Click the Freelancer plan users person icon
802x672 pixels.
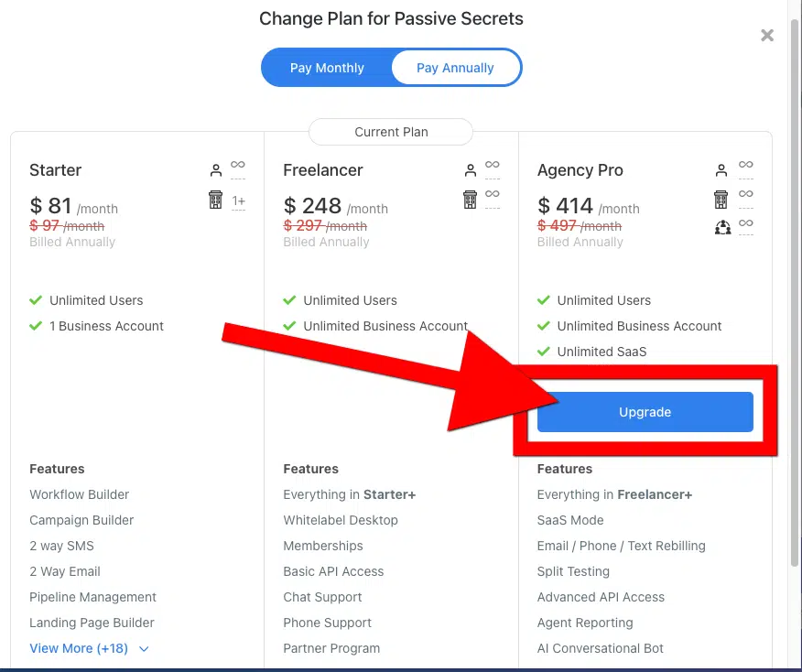[470, 170]
